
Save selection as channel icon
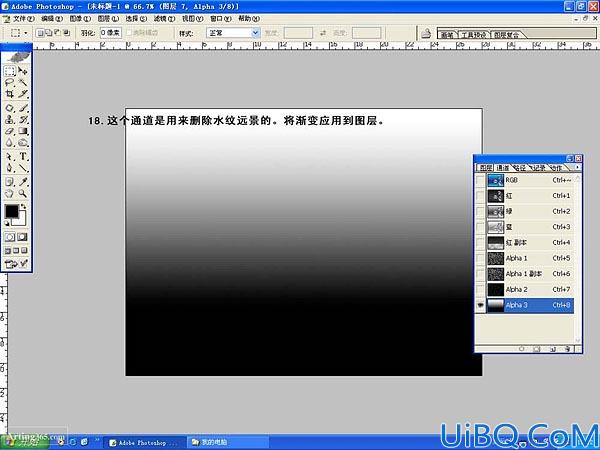537,349
